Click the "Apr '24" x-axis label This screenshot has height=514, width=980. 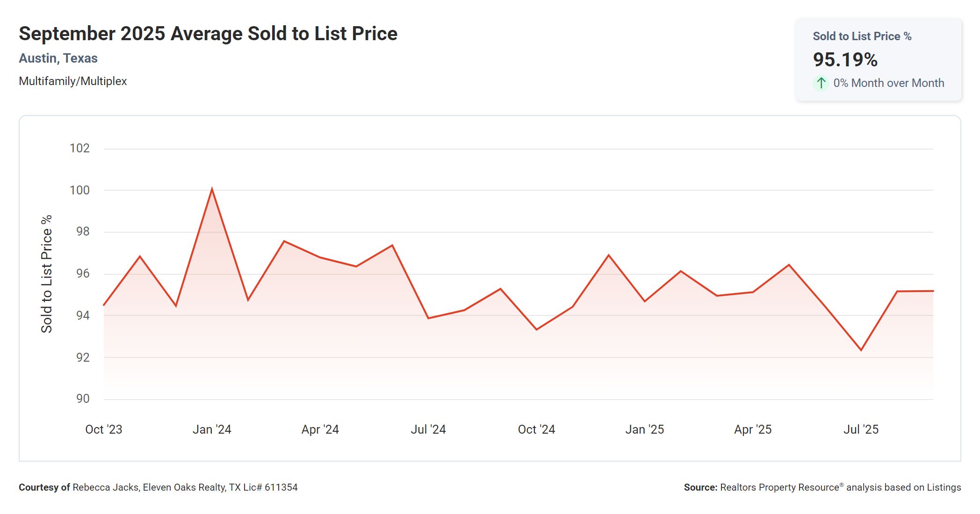coord(320,429)
